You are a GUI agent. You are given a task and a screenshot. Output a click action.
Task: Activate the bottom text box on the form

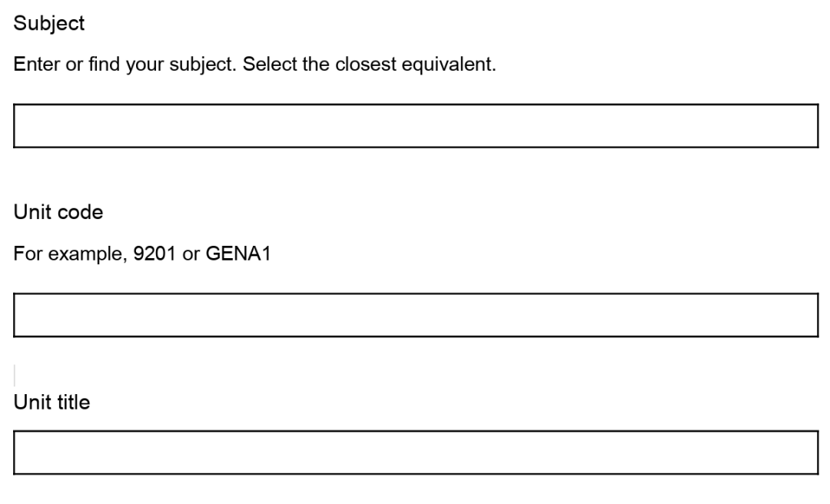pos(415,453)
